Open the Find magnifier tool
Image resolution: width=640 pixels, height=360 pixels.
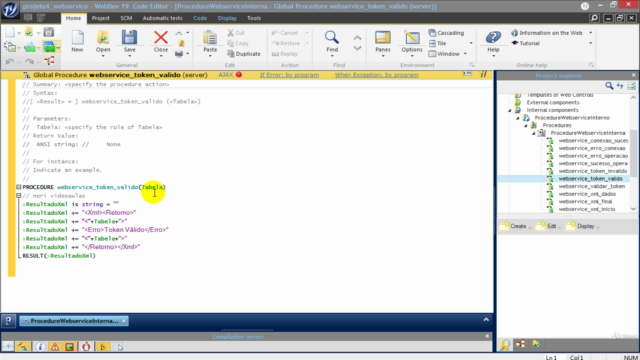tap(332, 38)
